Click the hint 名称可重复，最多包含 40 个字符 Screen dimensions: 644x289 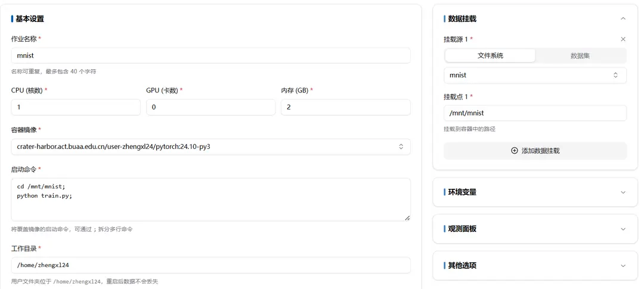click(x=54, y=72)
